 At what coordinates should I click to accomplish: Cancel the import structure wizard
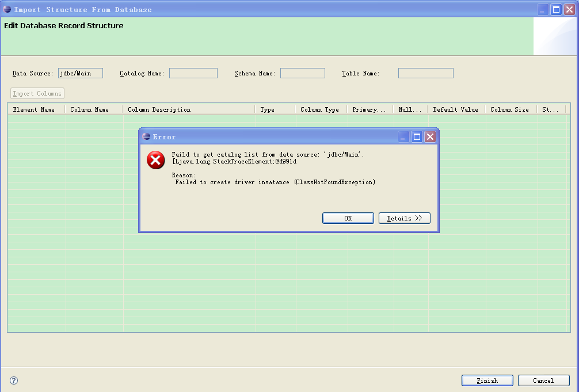(x=543, y=380)
